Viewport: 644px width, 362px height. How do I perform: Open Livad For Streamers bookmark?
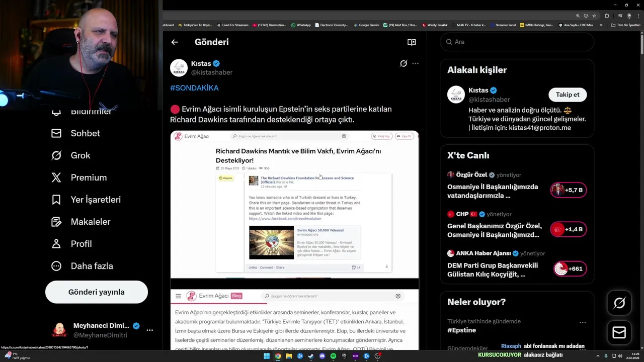232,25
